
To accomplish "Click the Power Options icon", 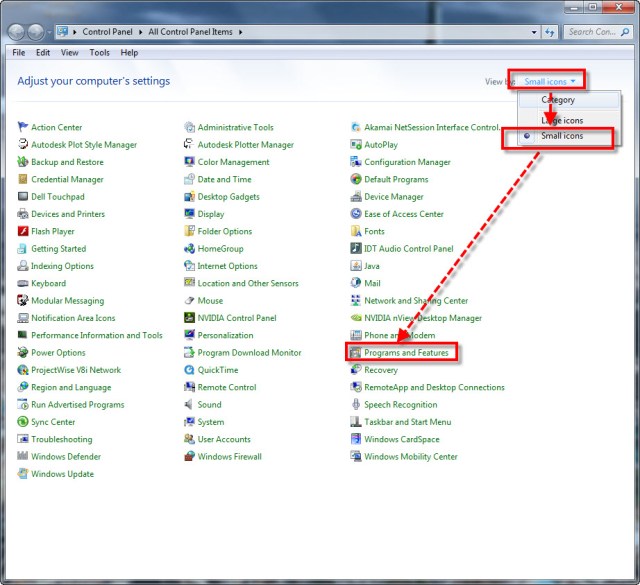I will (23, 353).
